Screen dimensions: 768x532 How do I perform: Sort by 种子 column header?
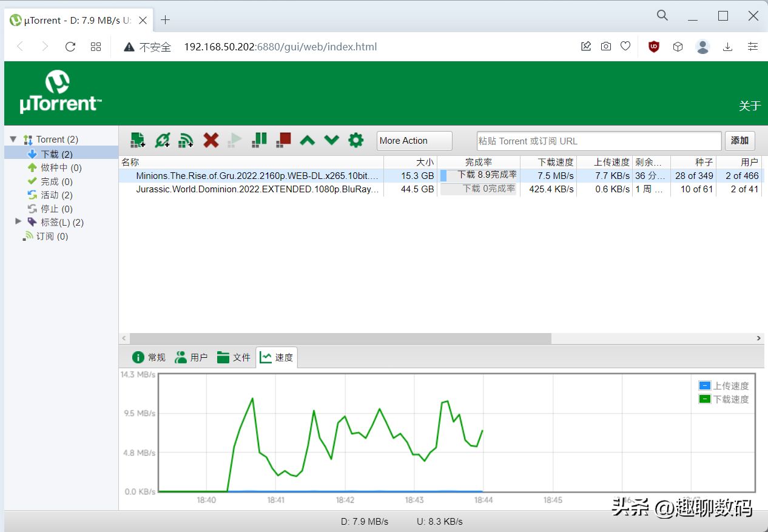(693, 162)
